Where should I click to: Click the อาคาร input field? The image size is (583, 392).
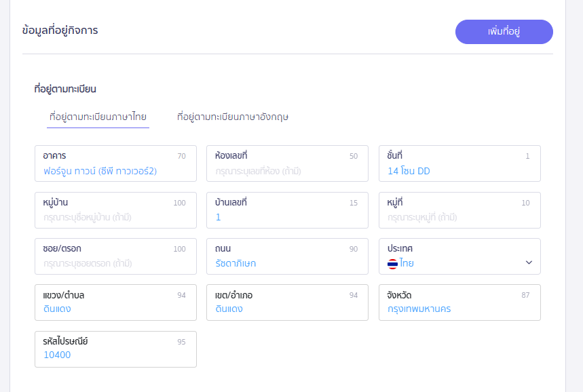coord(115,171)
